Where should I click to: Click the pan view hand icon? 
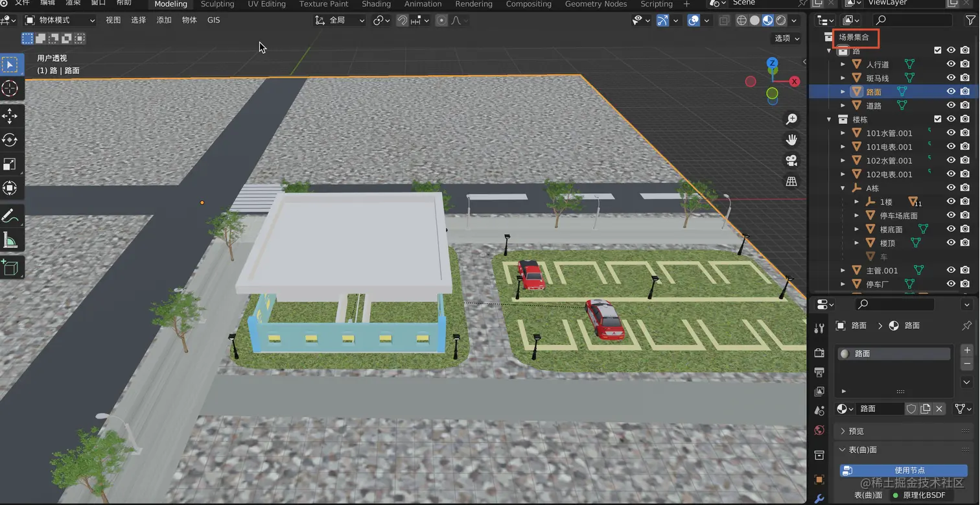[x=791, y=140]
